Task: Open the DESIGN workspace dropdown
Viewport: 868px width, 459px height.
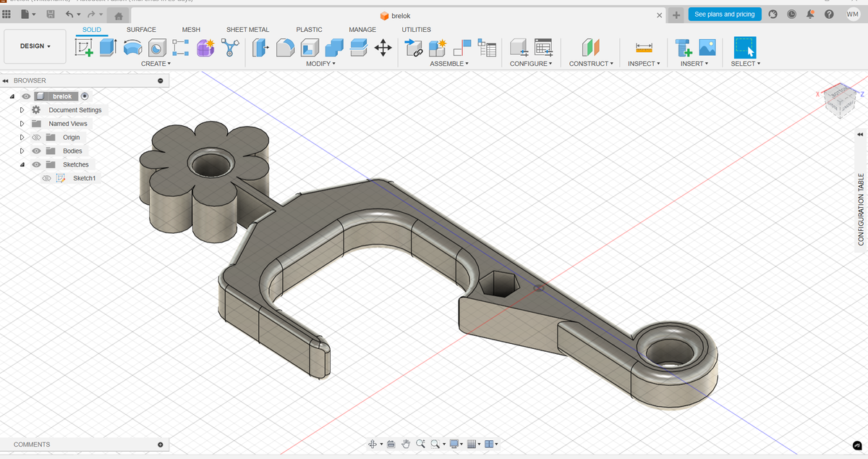Action: (35, 46)
